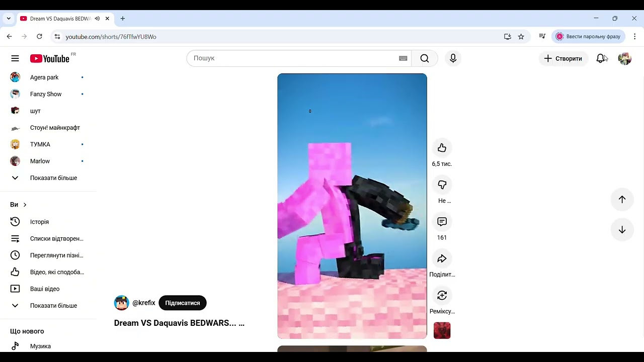The height and width of the screenshot is (362, 644).
Task: Open the notifications bell
Action: click(601, 58)
